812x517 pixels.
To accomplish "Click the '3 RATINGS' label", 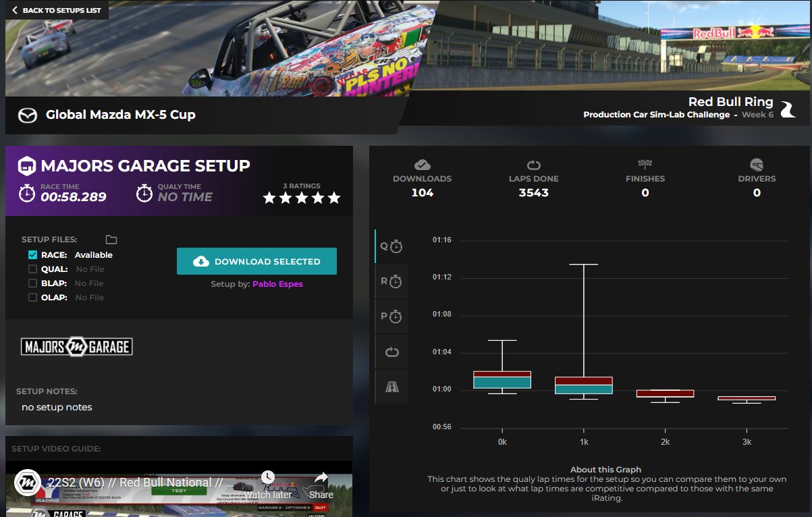I will click(x=302, y=186).
